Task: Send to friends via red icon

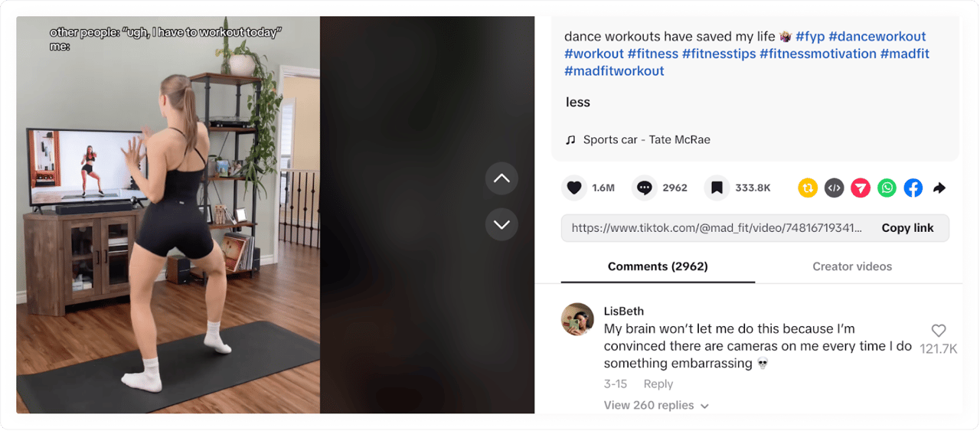Action: pyautogui.click(x=861, y=188)
